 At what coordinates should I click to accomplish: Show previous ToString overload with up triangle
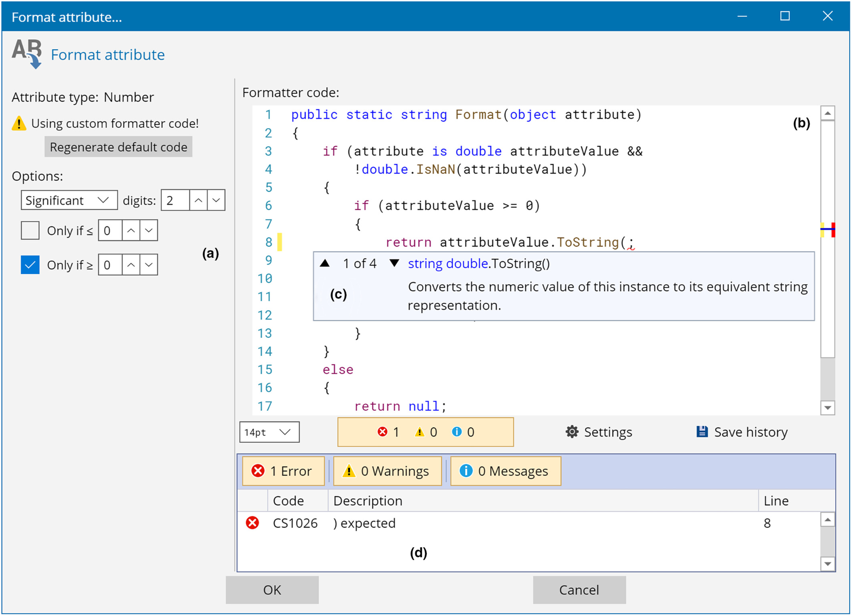(x=325, y=263)
